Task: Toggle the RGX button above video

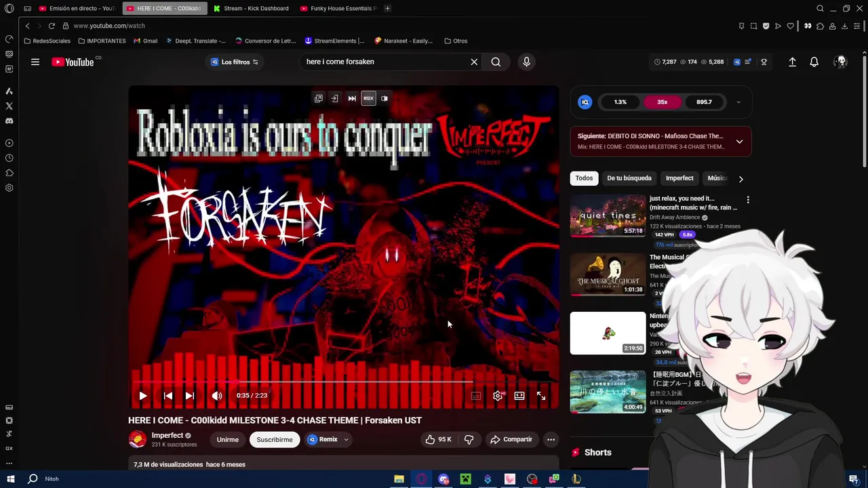Action: click(368, 98)
